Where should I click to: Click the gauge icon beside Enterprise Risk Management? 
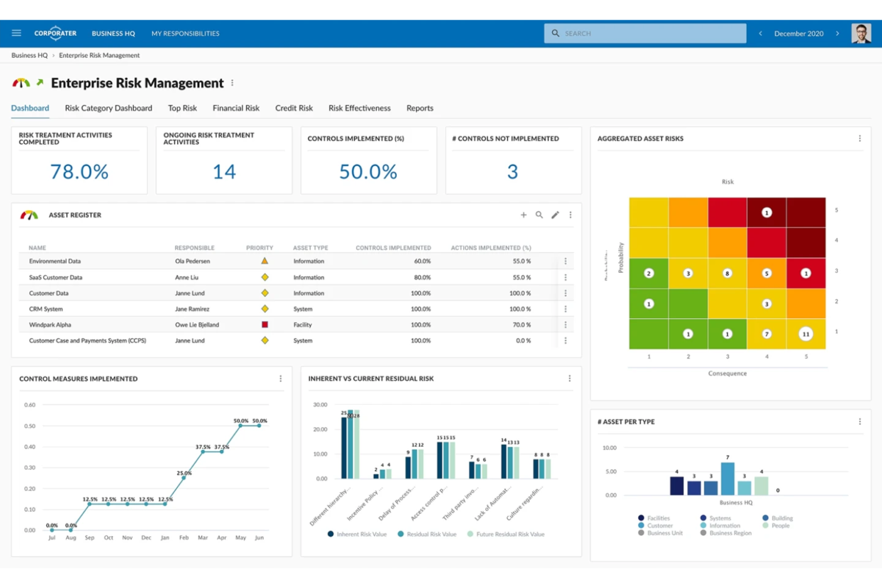click(x=22, y=83)
